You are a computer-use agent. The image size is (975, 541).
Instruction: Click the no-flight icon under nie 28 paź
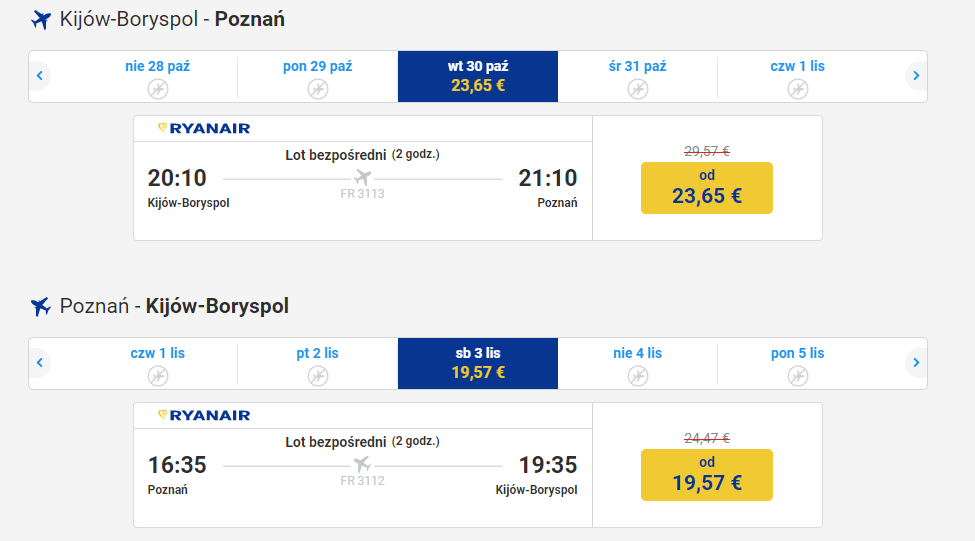(x=158, y=89)
